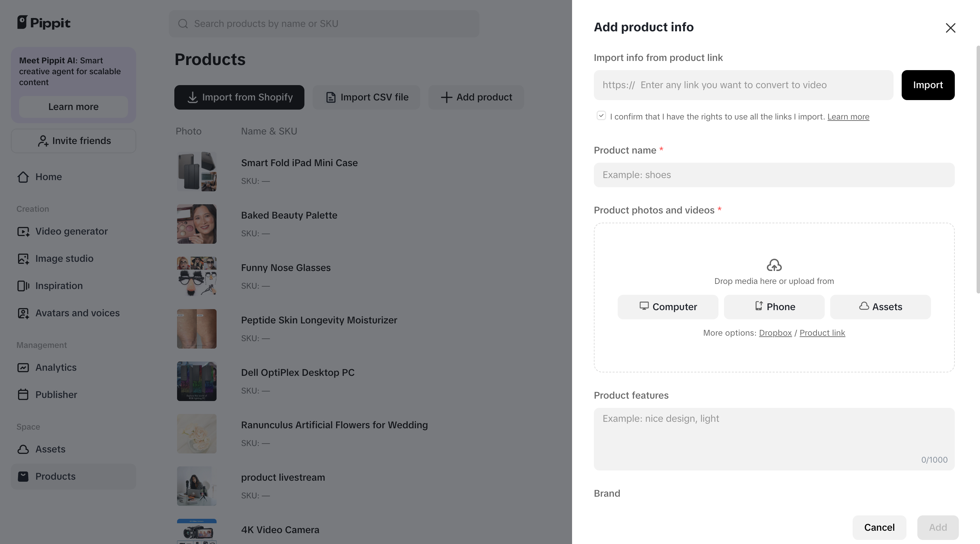Click the Import button
Image resolution: width=980 pixels, height=544 pixels.
click(928, 85)
